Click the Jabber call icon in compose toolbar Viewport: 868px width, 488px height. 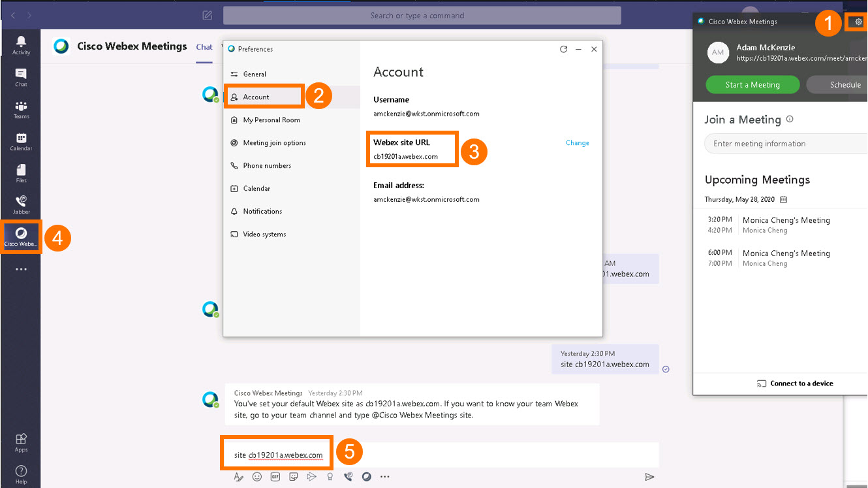[349, 477]
